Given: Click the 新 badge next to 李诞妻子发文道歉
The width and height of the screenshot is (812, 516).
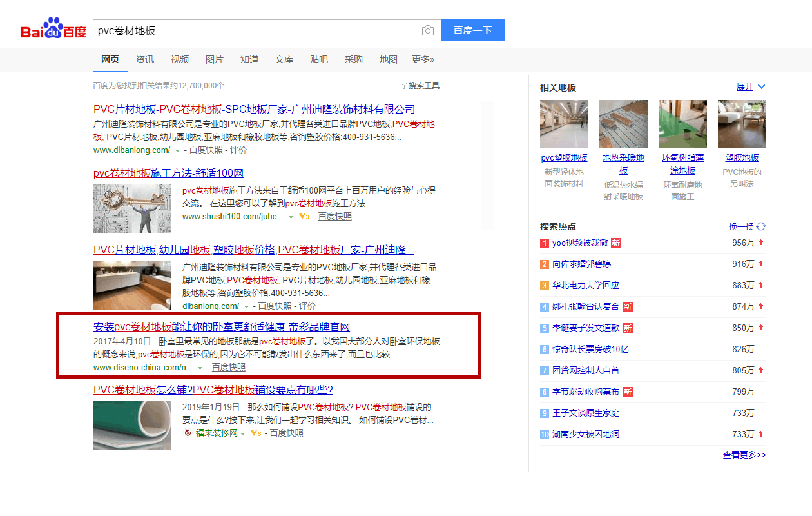Looking at the screenshot, I should click(x=627, y=328).
